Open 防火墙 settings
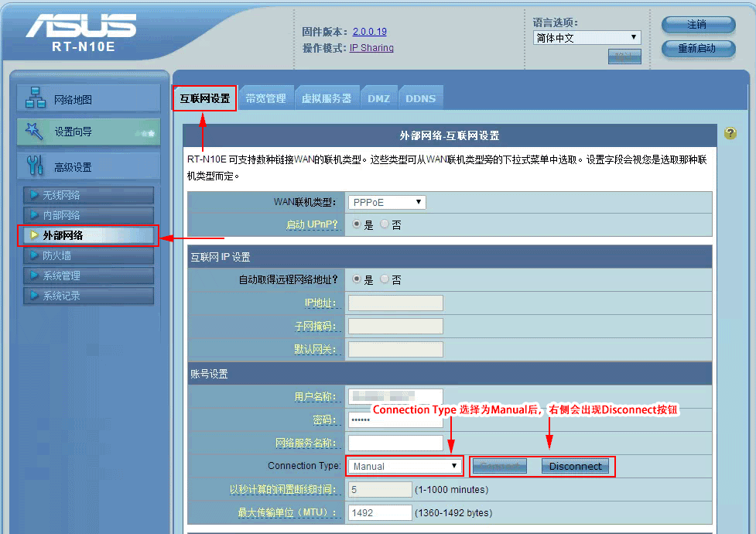This screenshot has height=534, width=756. 89,255
